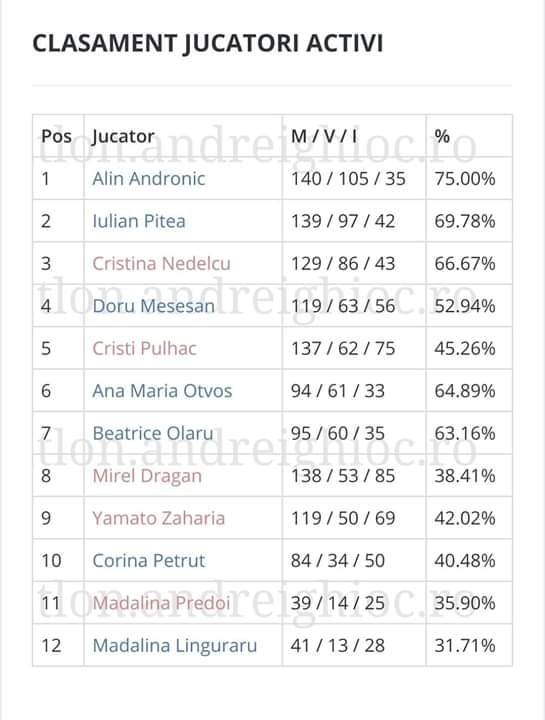This screenshot has height=720, width=545.
Task: Click the M / V / I column header
Action: 324,136
